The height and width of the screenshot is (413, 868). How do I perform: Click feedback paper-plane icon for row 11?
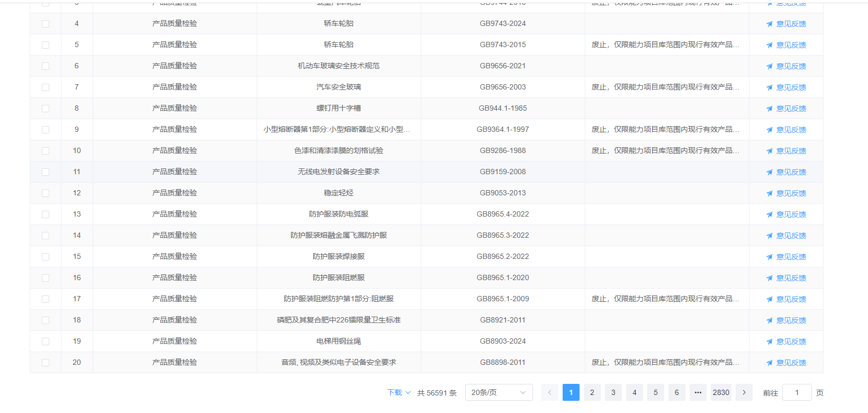[x=770, y=172]
